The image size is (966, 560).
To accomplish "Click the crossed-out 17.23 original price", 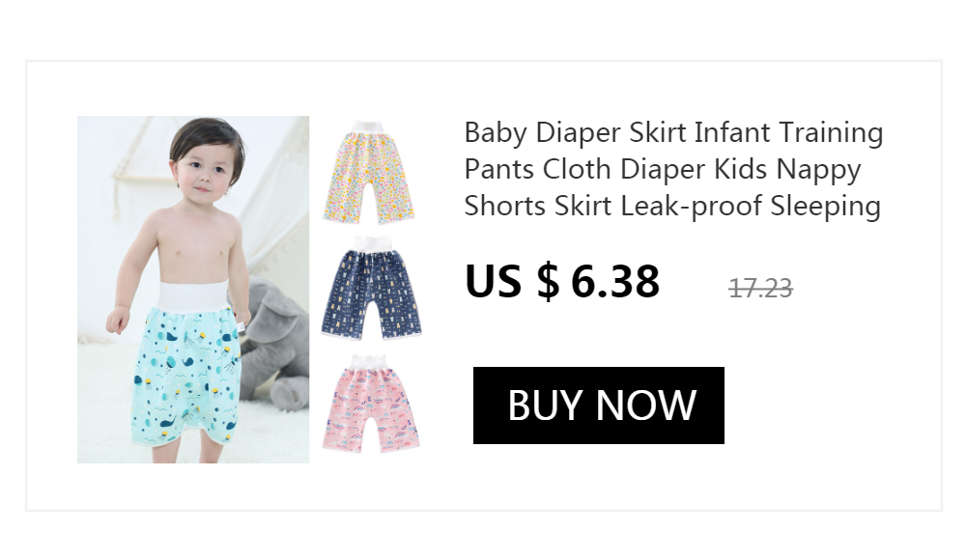I will [x=760, y=288].
